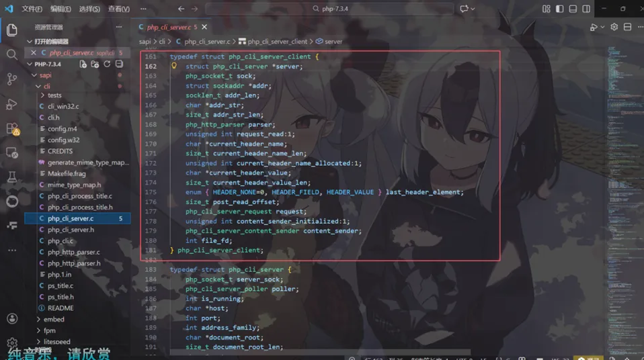Click the gear icon in editor toolbar
The image size is (644, 360).
[614, 27]
